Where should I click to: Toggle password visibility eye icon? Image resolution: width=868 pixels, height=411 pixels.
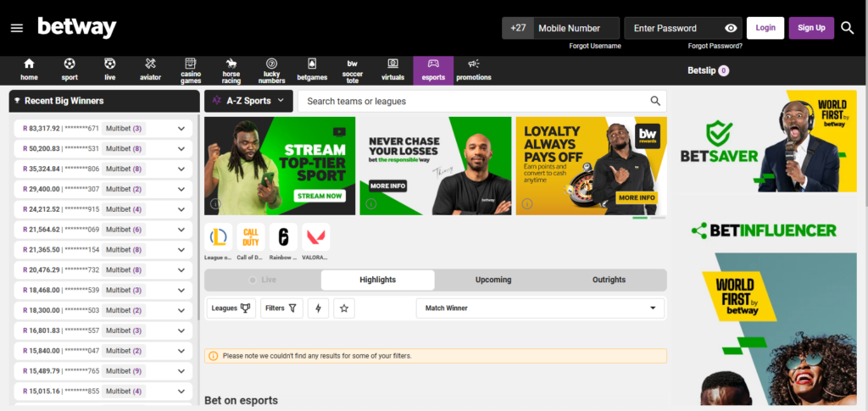[x=731, y=28]
